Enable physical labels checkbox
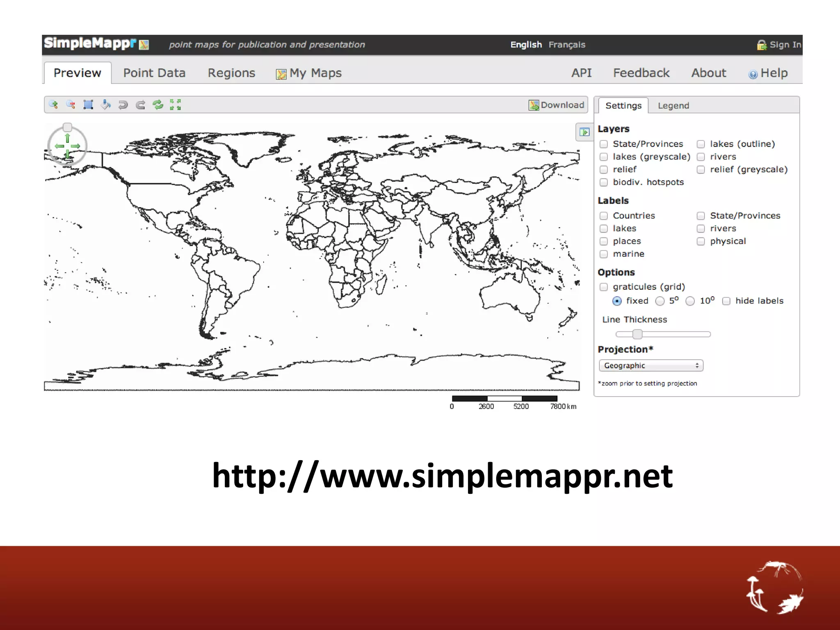 point(701,241)
